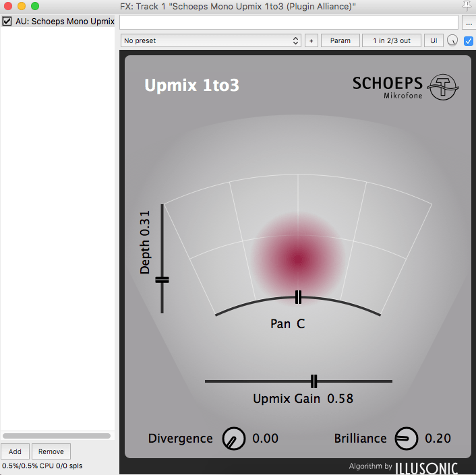Toggle the plugin bypass checkbox near UI
Viewport: 476px width, 475px height.
point(468,40)
